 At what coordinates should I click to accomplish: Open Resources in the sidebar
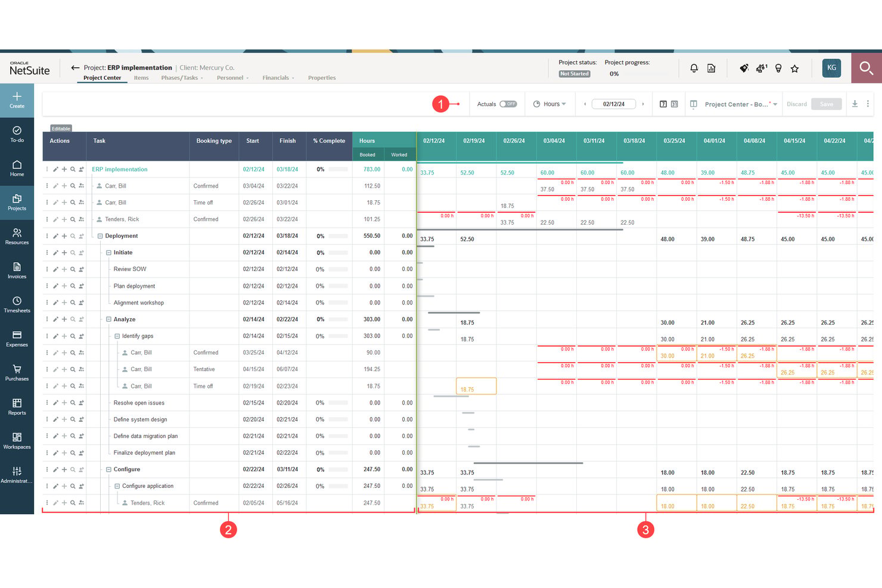click(17, 237)
